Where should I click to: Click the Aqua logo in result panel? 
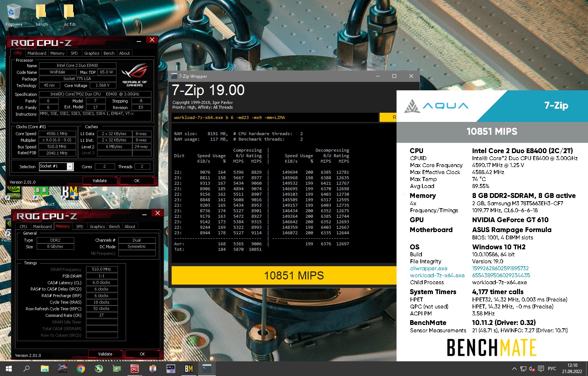437,106
